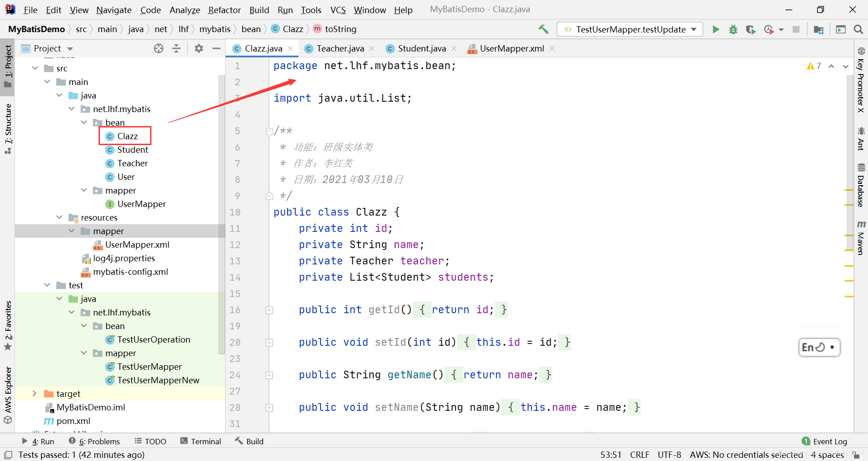Viewport: 868px width, 461px height.
Task: Open Project Structure icon in toolbar
Action: click(x=818, y=29)
